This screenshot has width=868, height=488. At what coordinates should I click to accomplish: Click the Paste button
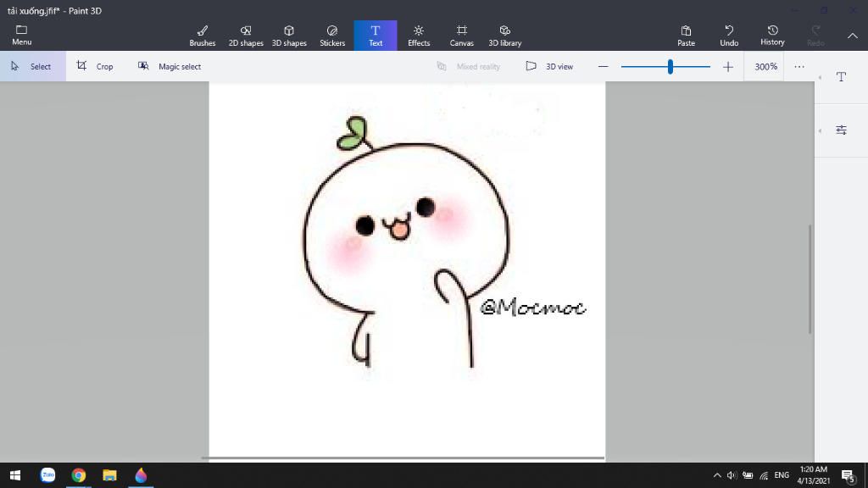(686, 36)
